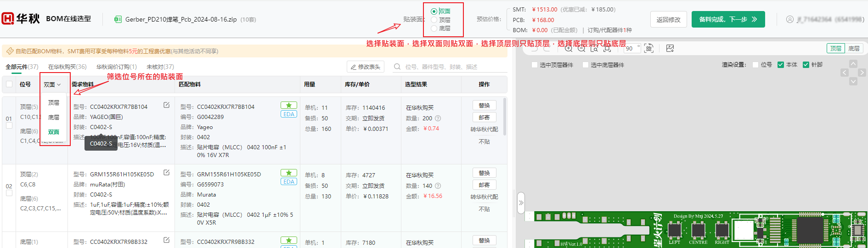
Task: Choose 顶层 in side filter dropdown
Action: pos(54,103)
